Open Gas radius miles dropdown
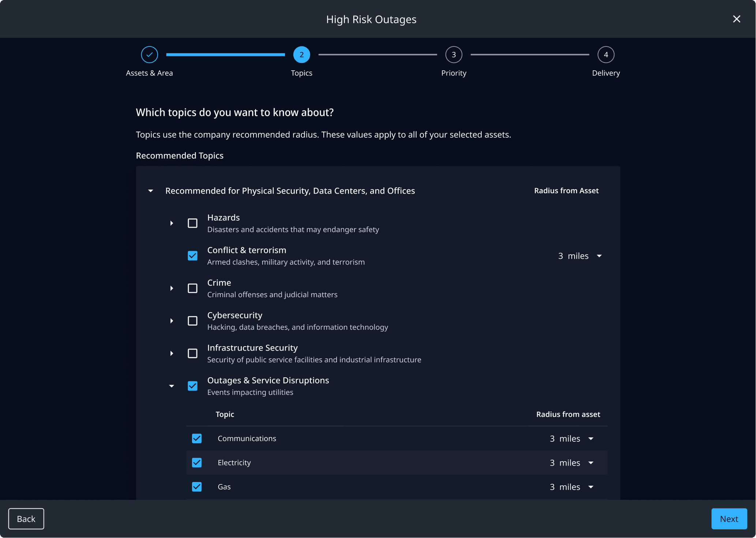The image size is (756, 538). (x=591, y=487)
